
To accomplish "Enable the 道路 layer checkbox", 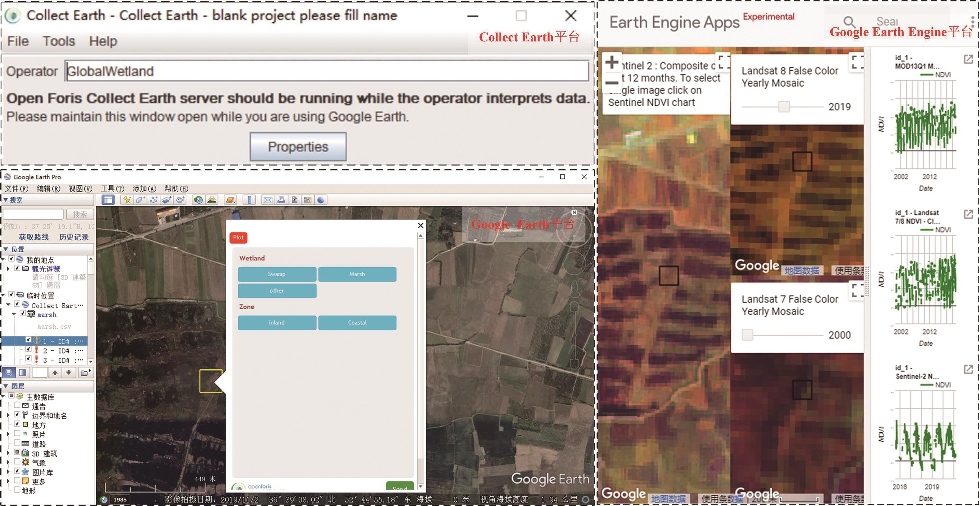I will [x=17, y=442].
